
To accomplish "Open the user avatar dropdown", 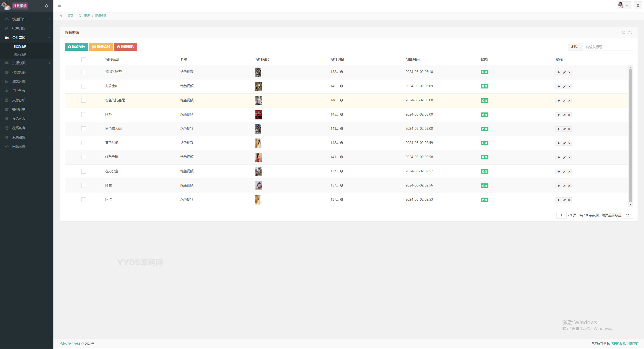I will click(x=623, y=6).
